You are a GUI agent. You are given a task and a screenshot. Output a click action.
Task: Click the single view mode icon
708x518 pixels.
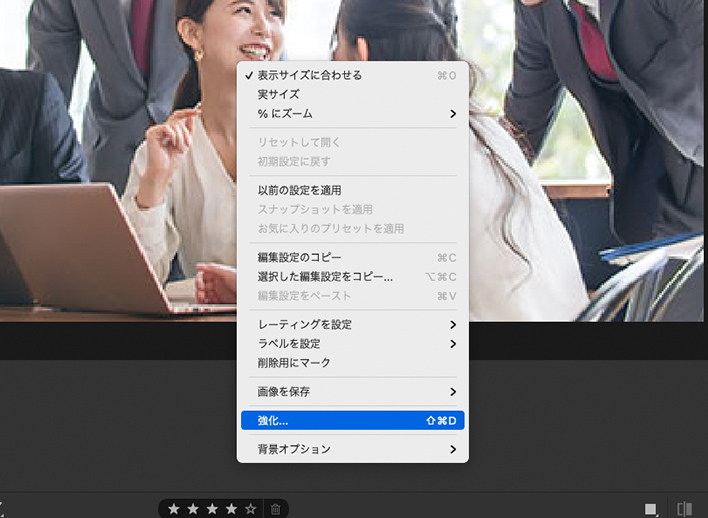click(x=651, y=509)
